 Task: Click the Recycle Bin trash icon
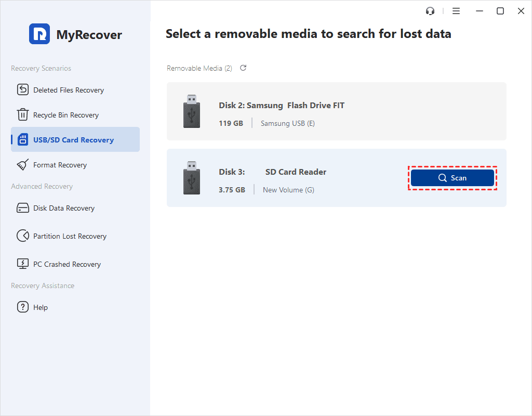click(x=23, y=115)
